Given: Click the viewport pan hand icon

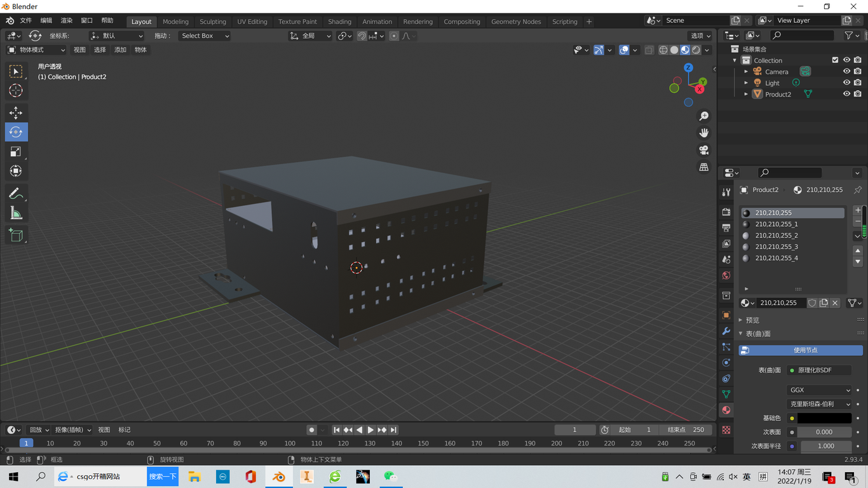Looking at the screenshot, I should (x=704, y=133).
